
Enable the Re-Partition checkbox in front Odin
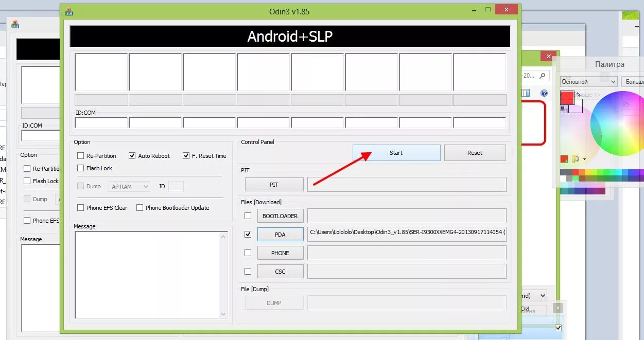[80, 156]
